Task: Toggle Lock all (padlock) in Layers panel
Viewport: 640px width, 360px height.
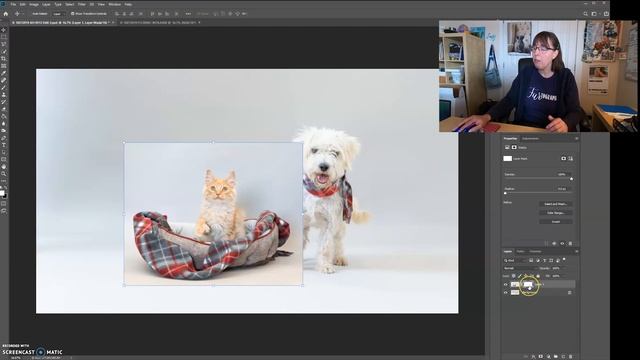Action: click(538, 276)
